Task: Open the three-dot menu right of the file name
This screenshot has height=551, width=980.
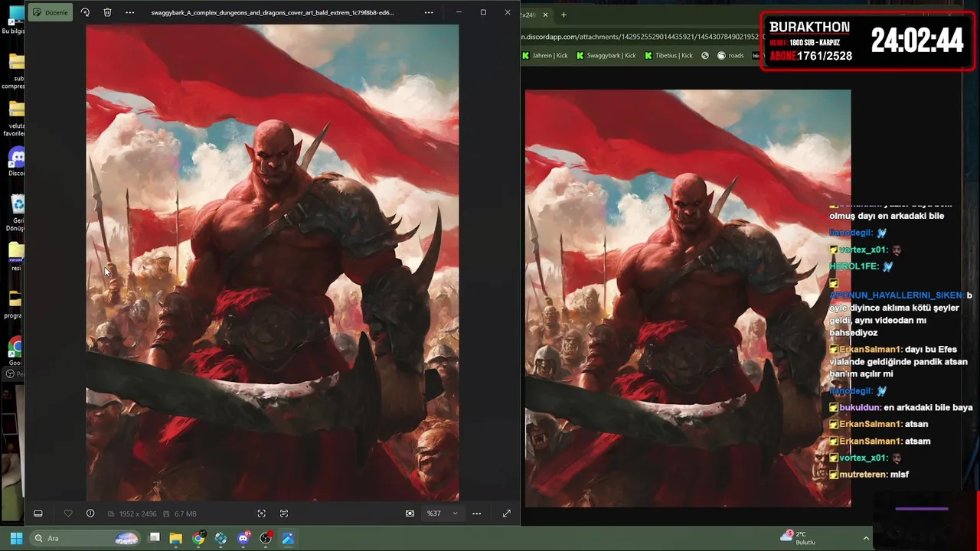Action: 428,12
